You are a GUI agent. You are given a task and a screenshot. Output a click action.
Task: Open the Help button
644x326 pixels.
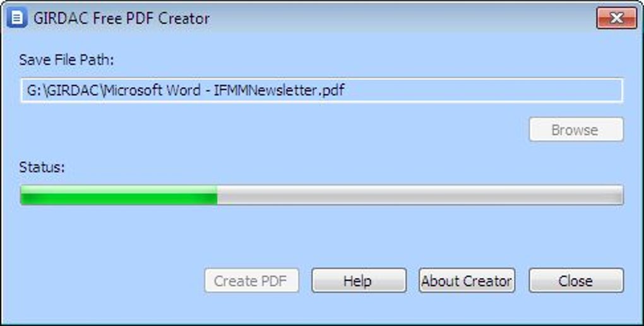tap(359, 281)
